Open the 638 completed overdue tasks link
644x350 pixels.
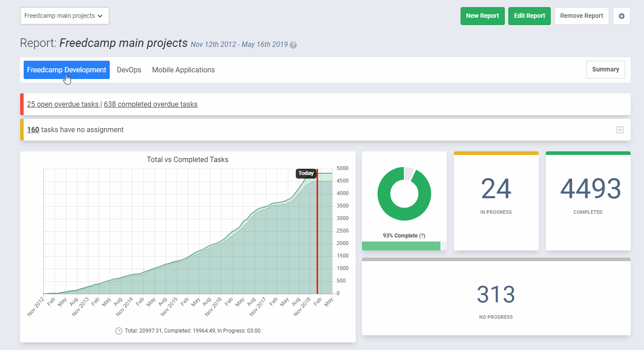tap(150, 104)
